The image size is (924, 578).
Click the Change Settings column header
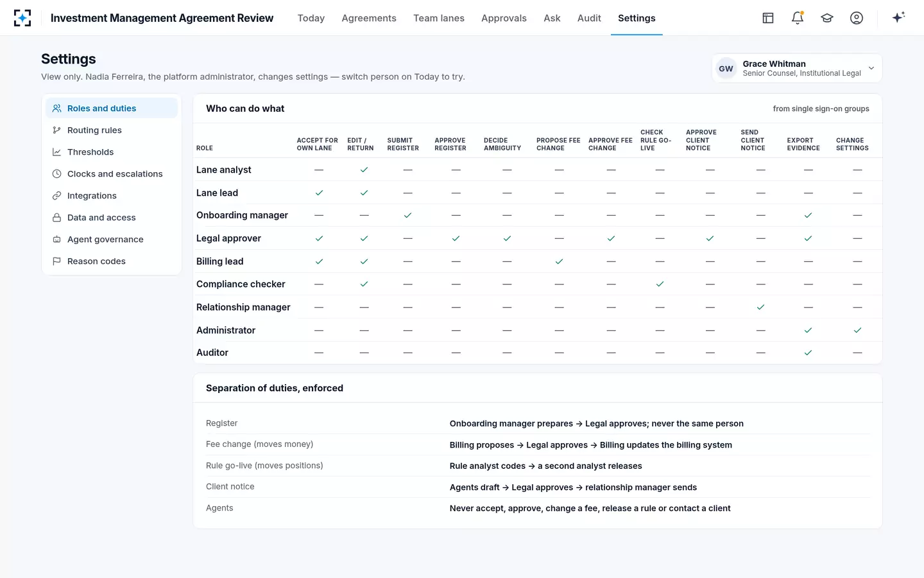852,144
